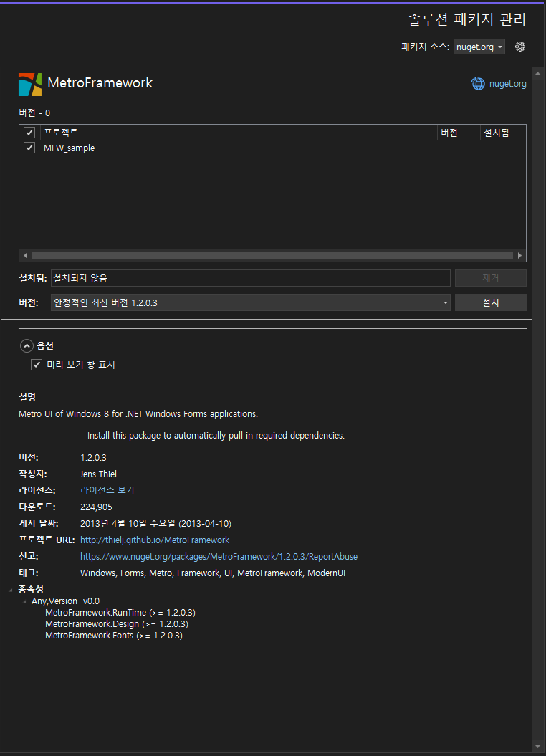Sort by 프로젝트 column header
This screenshot has width=546, height=756.
[239, 132]
